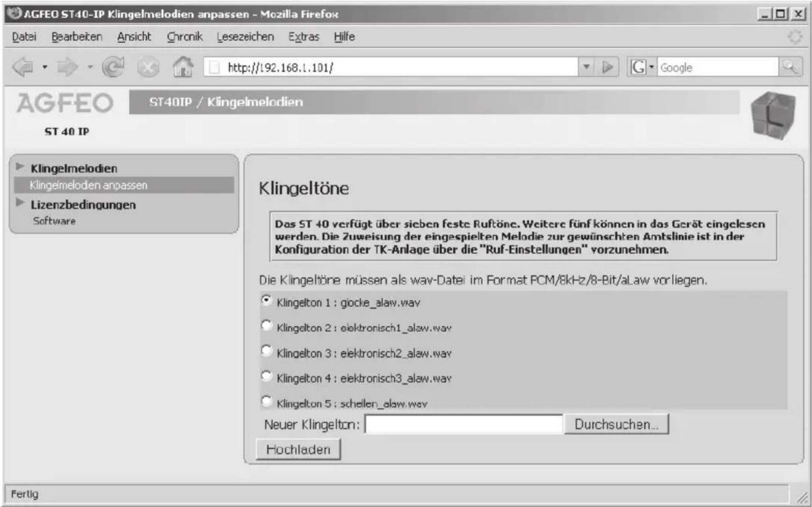This screenshot has width=812, height=507.
Task: Click the search magnifier icon
Action: [x=790, y=67]
